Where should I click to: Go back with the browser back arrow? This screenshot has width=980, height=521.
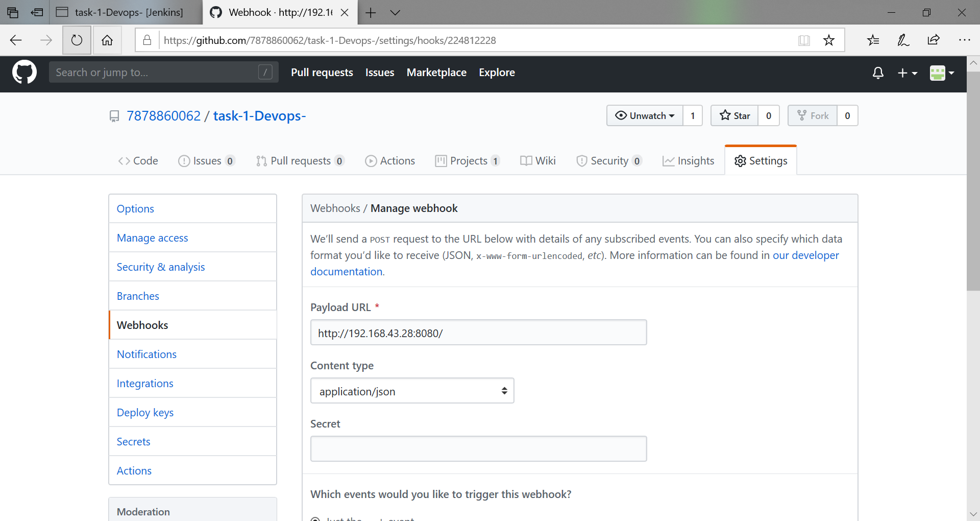16,40
